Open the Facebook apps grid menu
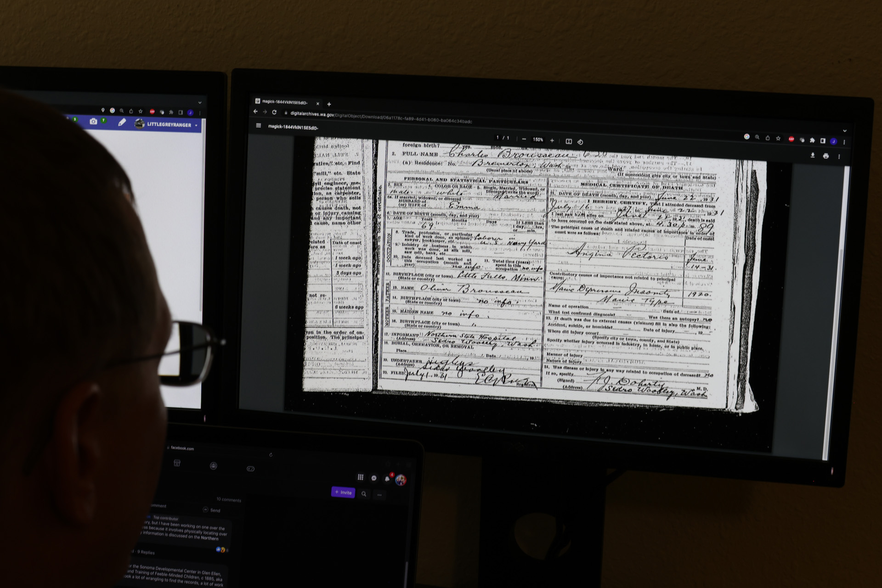This screenshot has width=882, height=588. tap(361, 477)
